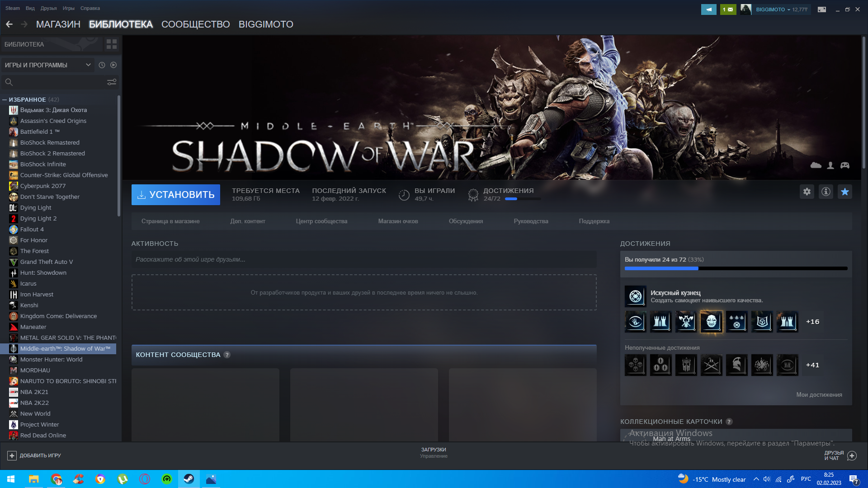868x488 pixels.
Task: Open the Steam menu
Action: click(x=13, y=8)
